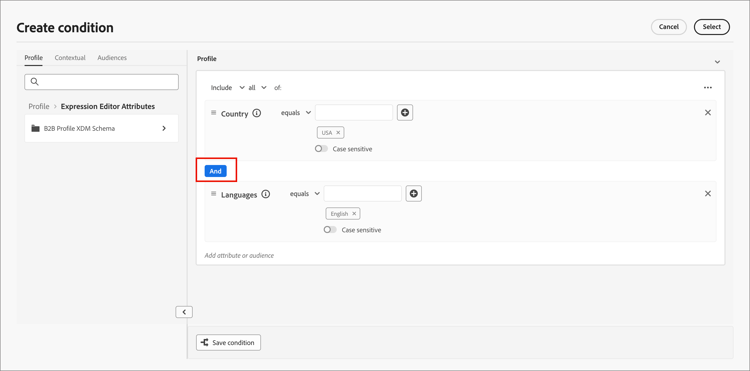Switch to the Contextual tab
Image resolution: width=750 pixels, height=371 pixels.
pyautogui.click(x=70, y=58)
